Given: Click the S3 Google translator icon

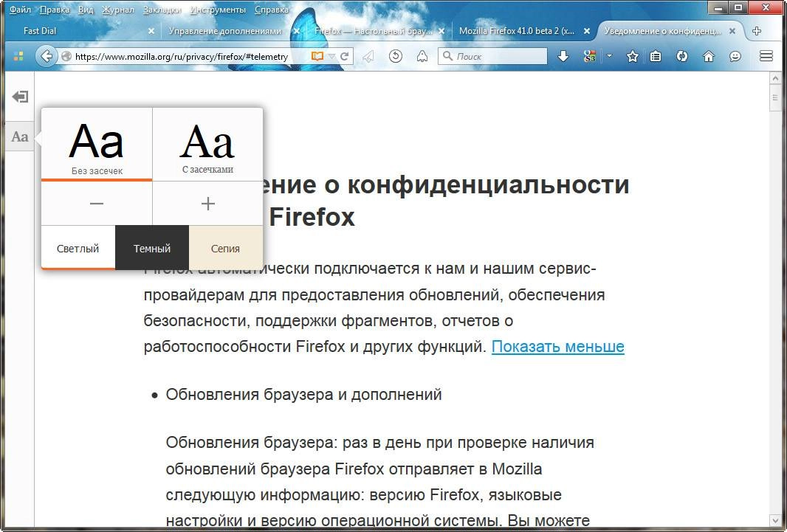Looking at the screenshot, I should coord(590,56).
